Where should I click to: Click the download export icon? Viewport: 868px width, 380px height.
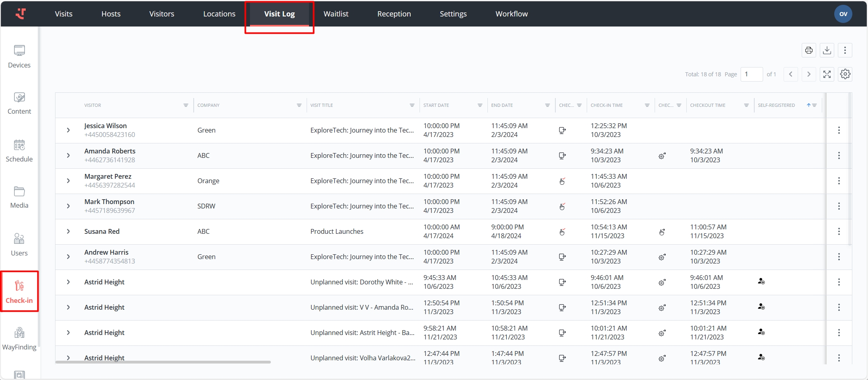pos(827,50)
